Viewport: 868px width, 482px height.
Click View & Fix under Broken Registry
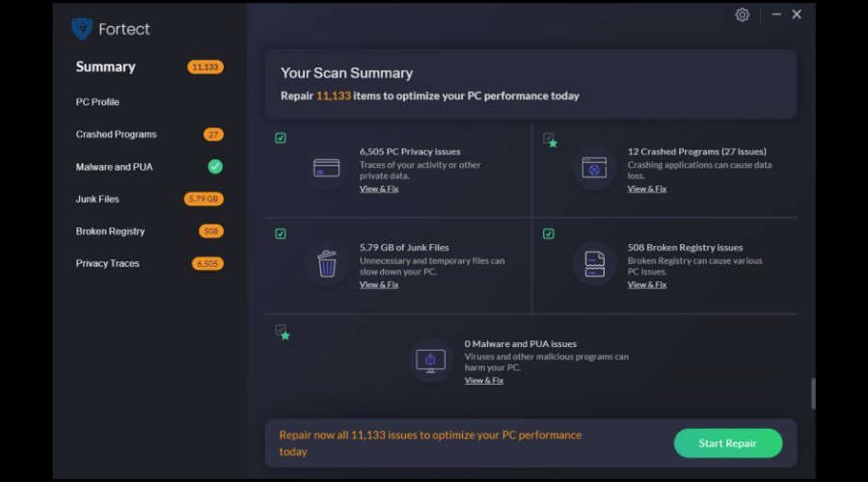pyautogui.click(x=647, y=284)
